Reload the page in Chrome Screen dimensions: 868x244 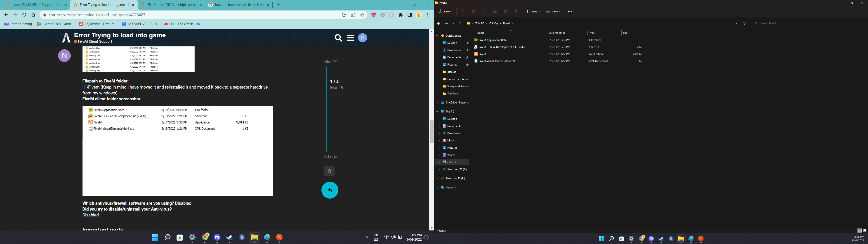point(24,15)
